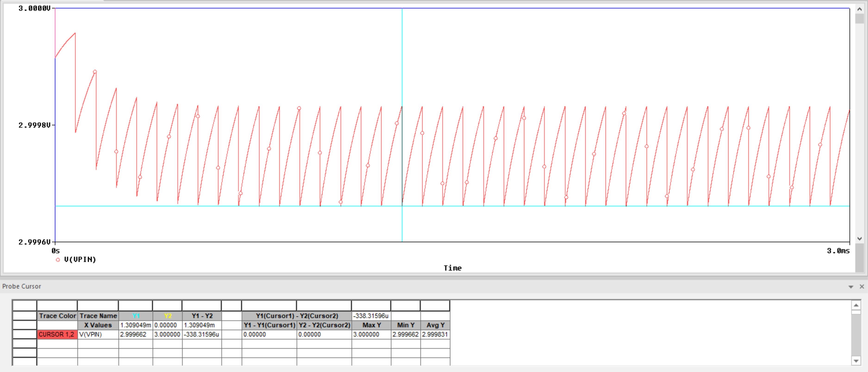868x372 pixels.
Task: Click the Trace Name header cell
Action: point(98,316)
